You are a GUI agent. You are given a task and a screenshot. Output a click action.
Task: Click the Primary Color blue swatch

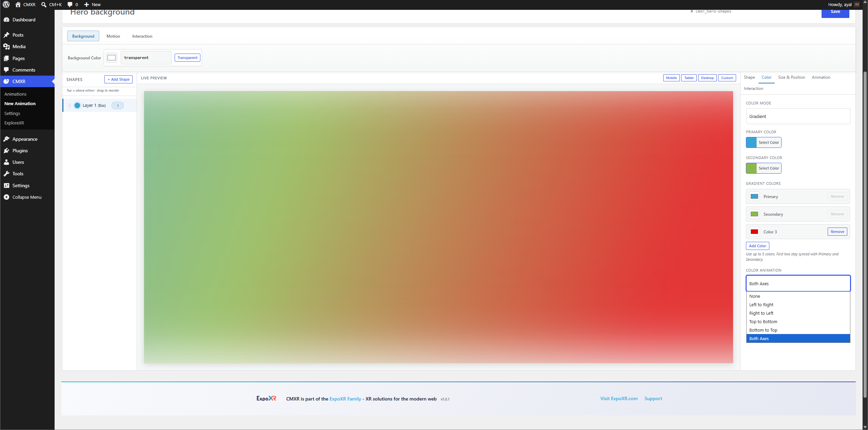coord(751,142)
